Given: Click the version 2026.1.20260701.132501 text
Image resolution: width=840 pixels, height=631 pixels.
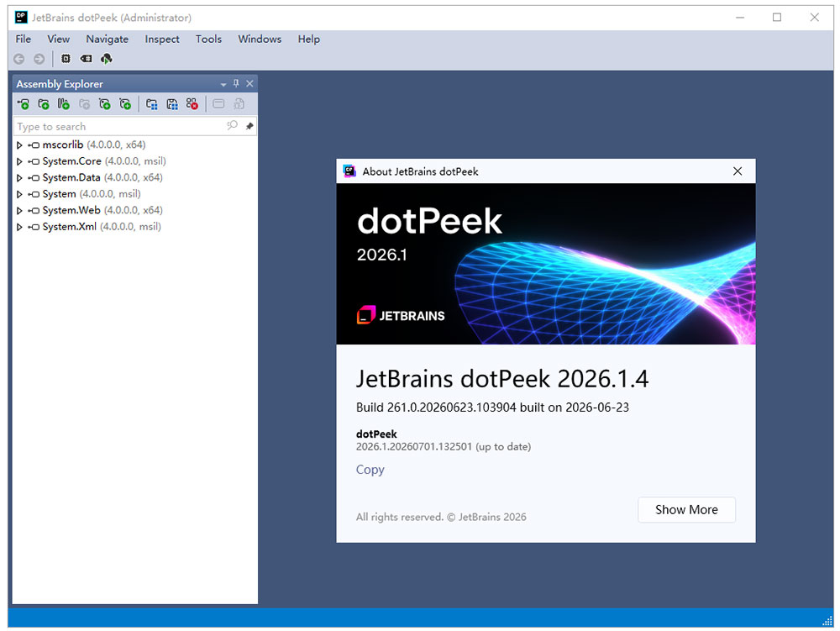Looking at the screenshot, I should (x=444, y=447).
